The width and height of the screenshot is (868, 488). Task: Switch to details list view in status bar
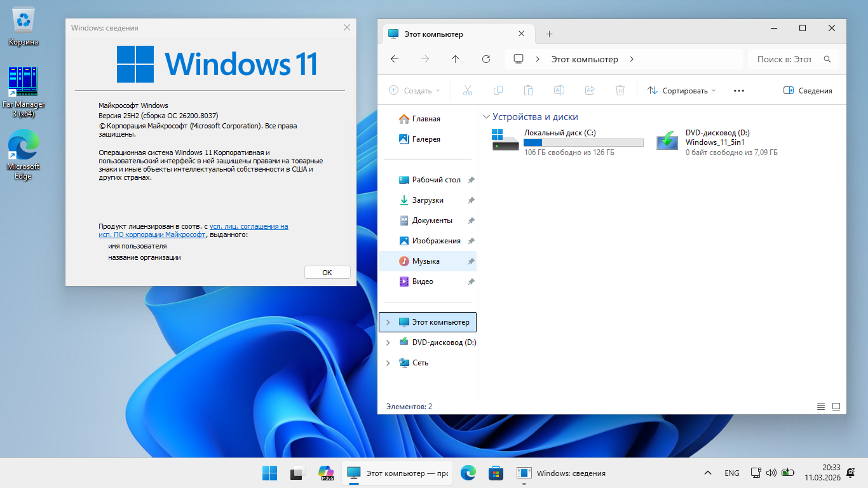[821, 407]
